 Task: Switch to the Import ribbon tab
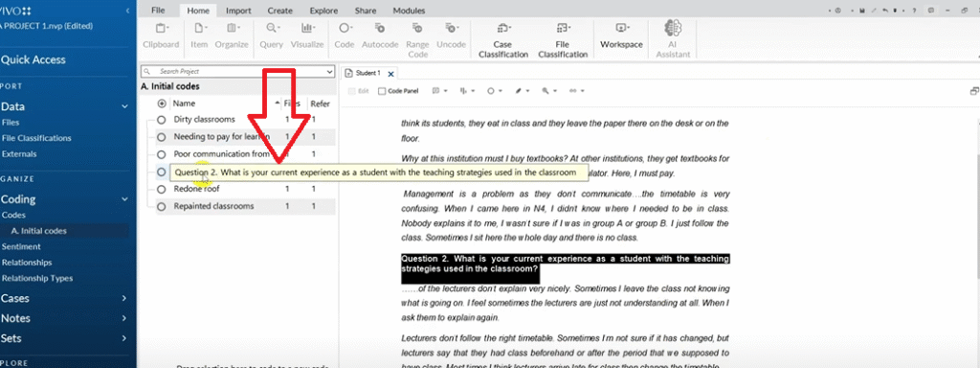click(238, 11)
